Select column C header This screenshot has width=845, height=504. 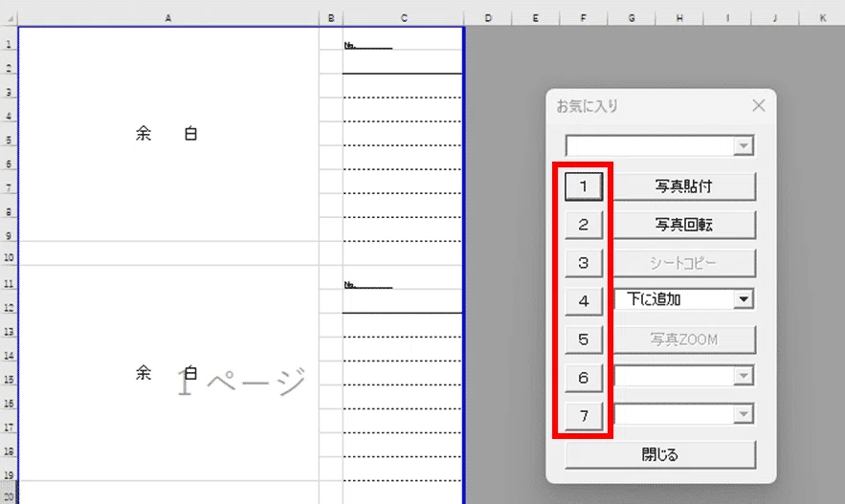pyautogui.click(x=404, y=18)
